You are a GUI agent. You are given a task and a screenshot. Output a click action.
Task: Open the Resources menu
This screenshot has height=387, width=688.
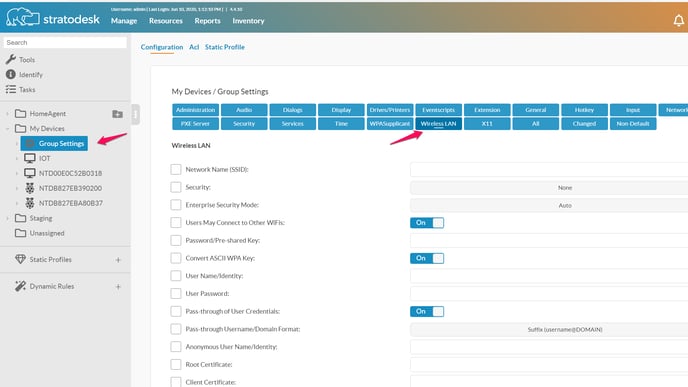pos(165,21)
